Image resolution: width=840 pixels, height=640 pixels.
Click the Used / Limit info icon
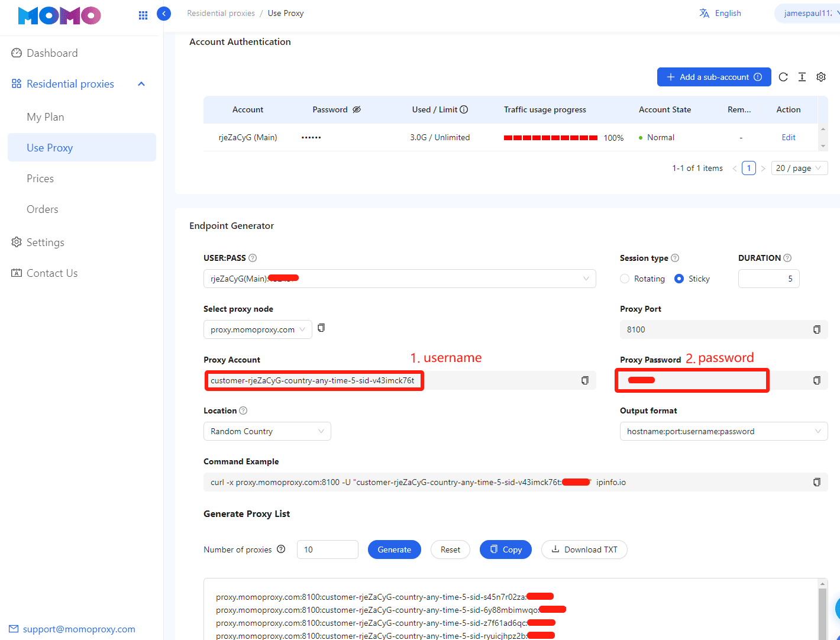click(464, 109)
